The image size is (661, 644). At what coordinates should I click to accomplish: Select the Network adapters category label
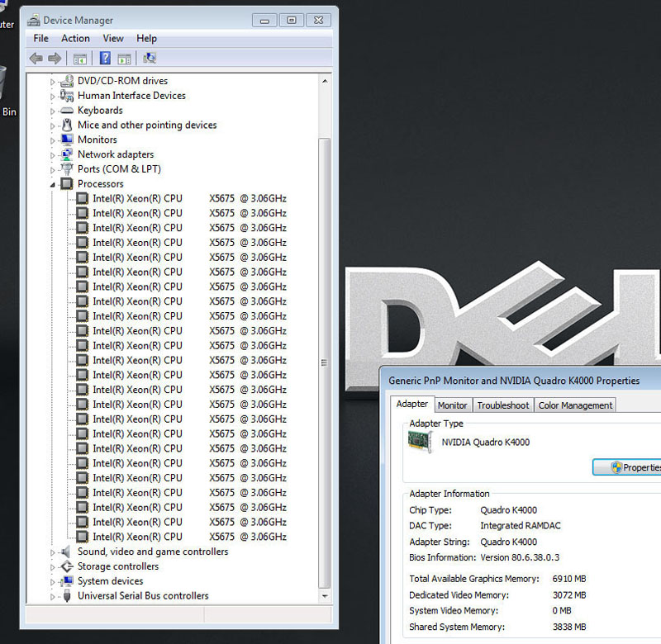[116, 154]
